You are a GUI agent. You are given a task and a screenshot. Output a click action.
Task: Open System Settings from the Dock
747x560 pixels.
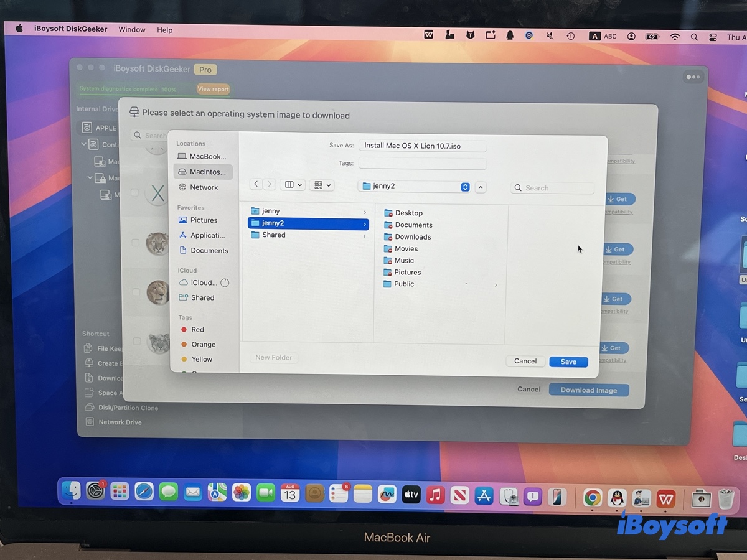pos(95,491)
